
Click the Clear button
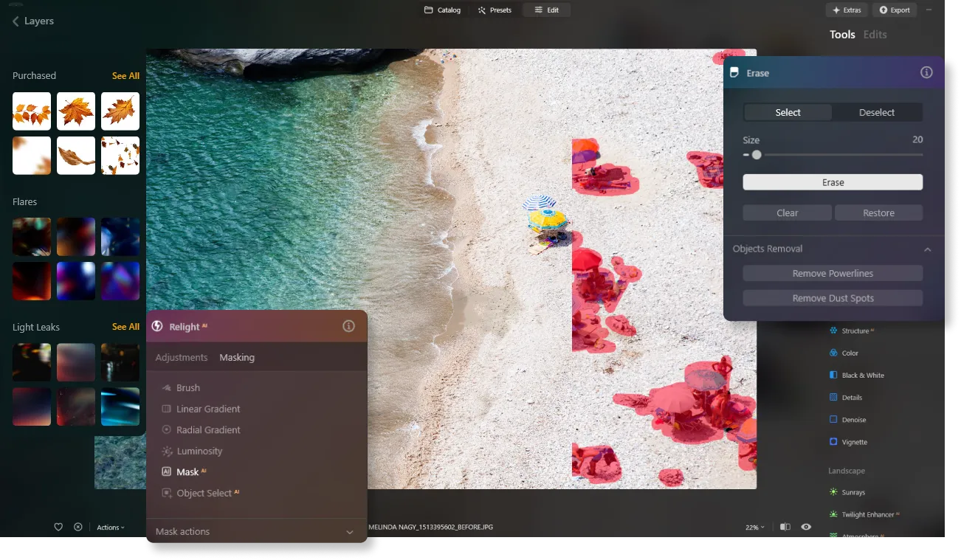tap(788, 212)
